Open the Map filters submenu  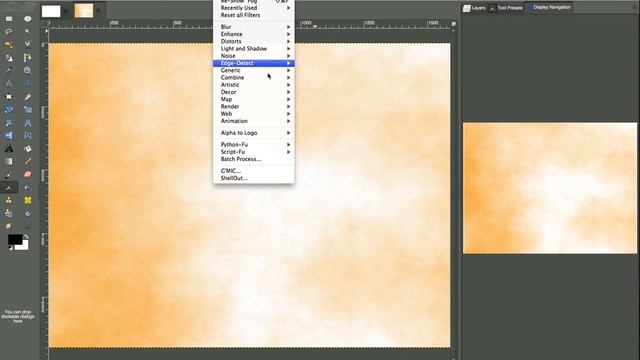(253, 100)
